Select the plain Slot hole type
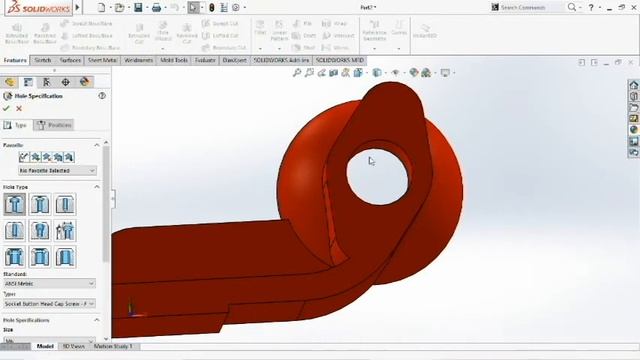The image size is (640, 360). (65, 257)
